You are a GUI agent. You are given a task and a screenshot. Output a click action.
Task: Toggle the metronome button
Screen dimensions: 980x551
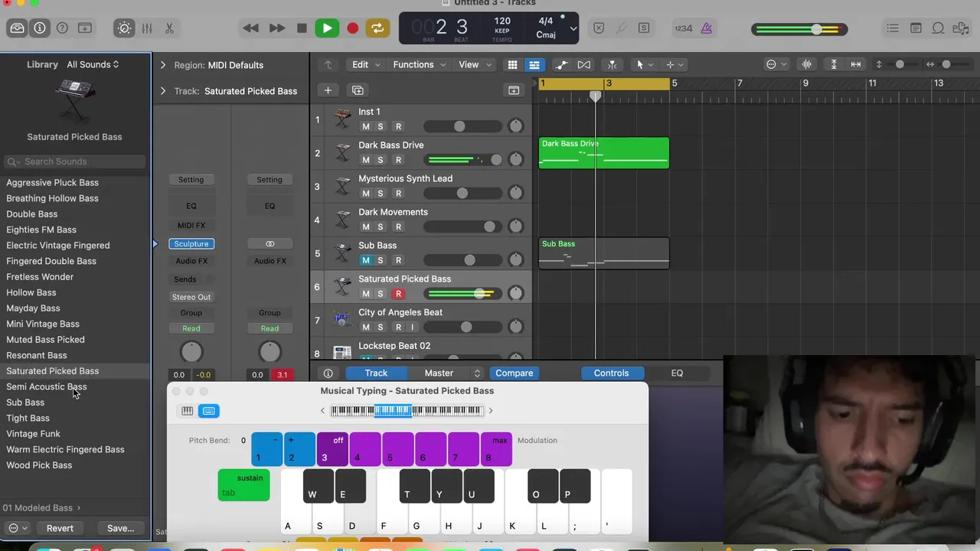(706, 28)
